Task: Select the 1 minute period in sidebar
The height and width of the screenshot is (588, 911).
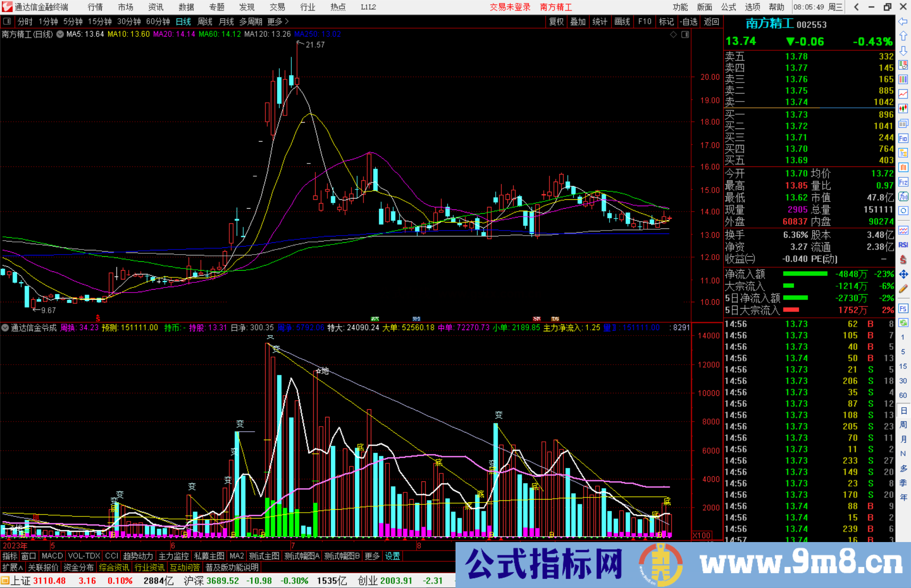Action: tap(903, 337)
